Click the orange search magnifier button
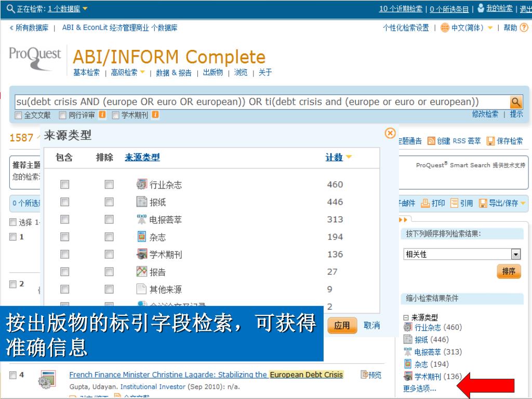This screenshot has width=532, height=399. click(x=516, y=102)
